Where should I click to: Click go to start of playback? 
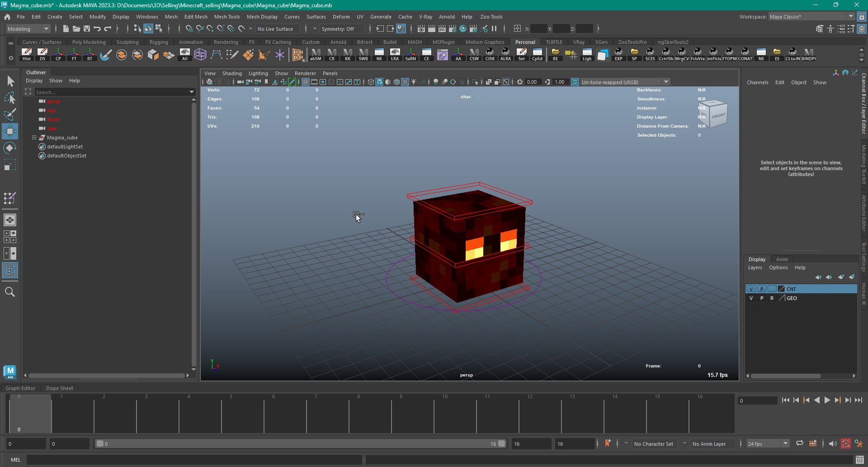(x=786, y=400)
